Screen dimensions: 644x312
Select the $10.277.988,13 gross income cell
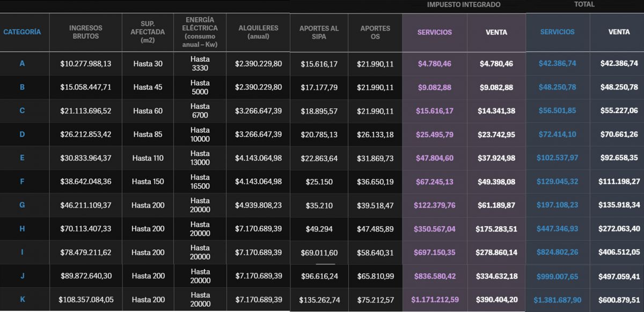click(x=85, y=64)
